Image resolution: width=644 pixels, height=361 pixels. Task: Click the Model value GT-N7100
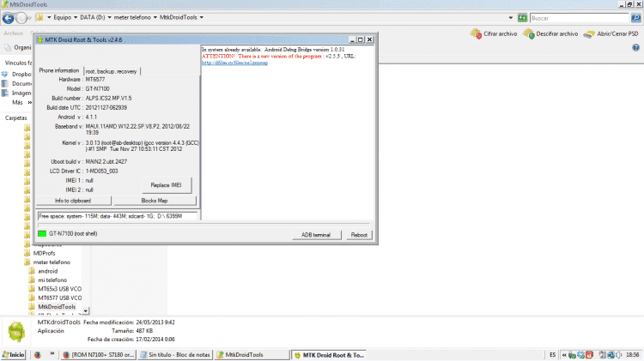97,89
